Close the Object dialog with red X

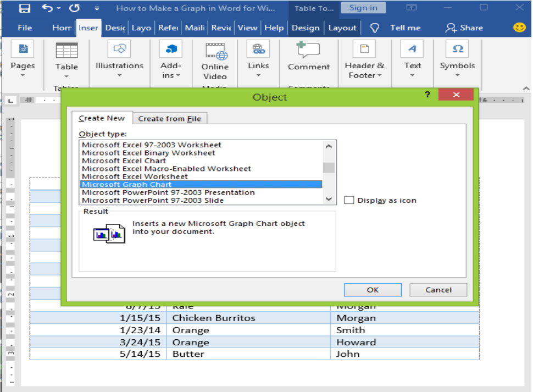point(456,95)
